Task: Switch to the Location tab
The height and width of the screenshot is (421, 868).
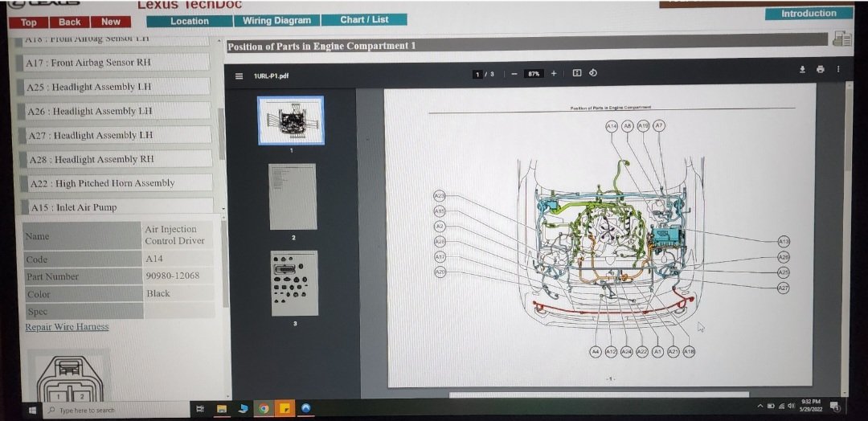Action: [190, 21]
